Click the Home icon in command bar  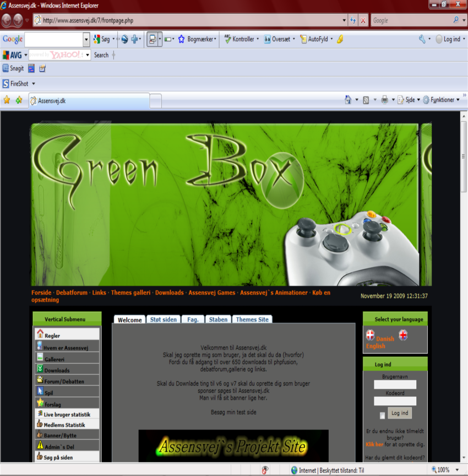[x=348, y=100]
